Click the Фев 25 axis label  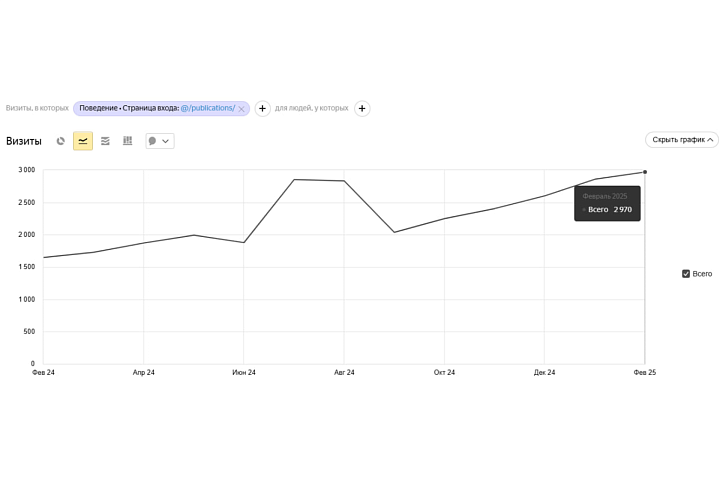[645, 373]
